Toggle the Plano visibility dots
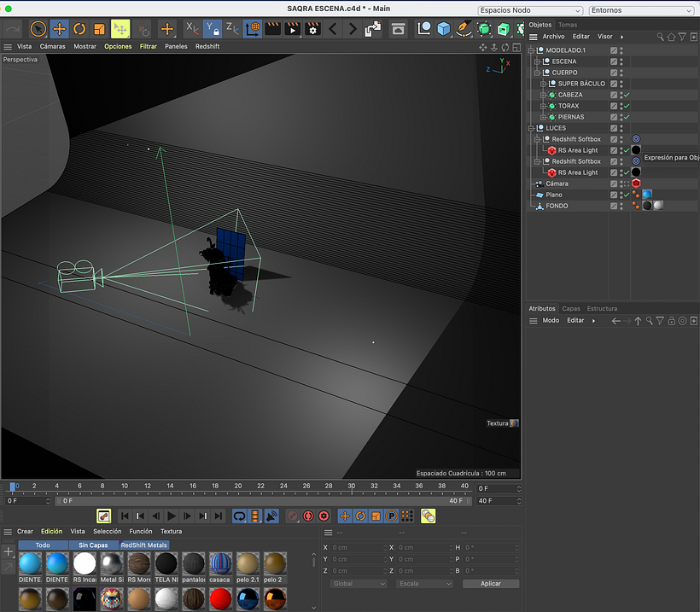The image size is (700, 612). 621,195
